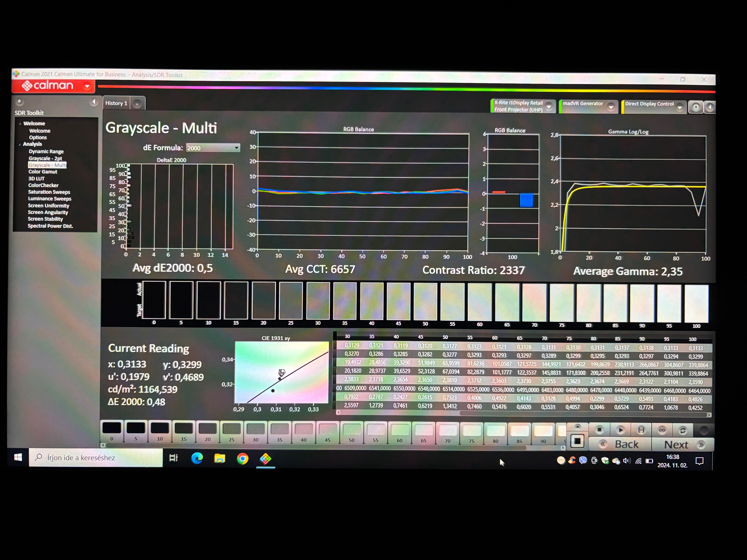Viewport: 747px width, 560px height.
Task: Click the continuous infinity read icon
Action: [662, 430]
